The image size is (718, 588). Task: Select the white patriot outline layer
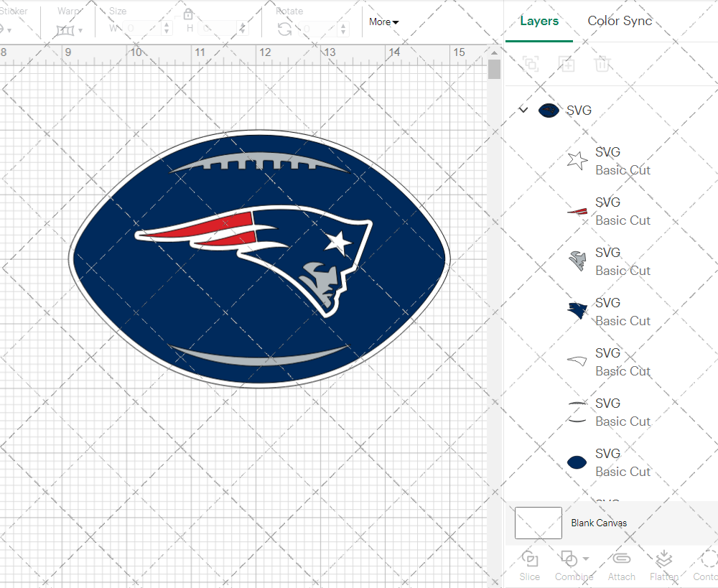(577, 361)
